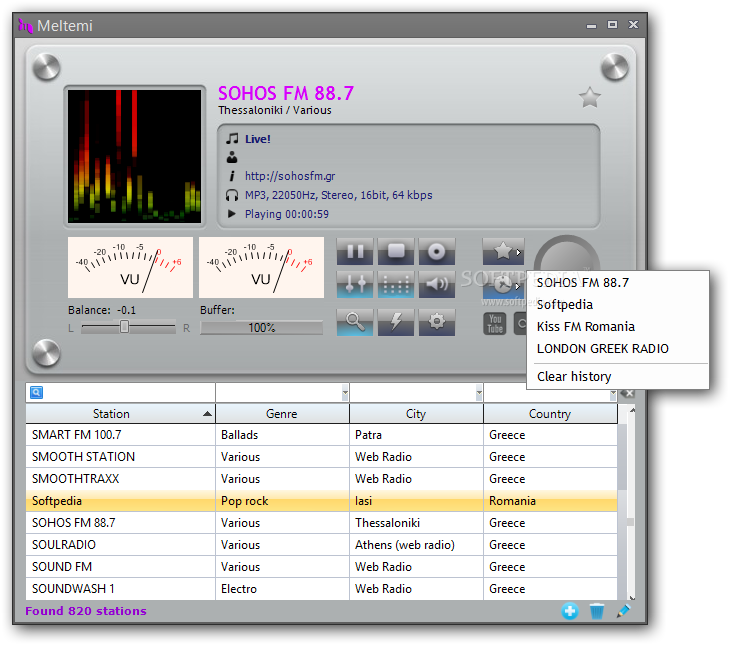The height and width of the screenshot is (645, 730).
Task: Sort by Country column header
Action: pos(550,414)
